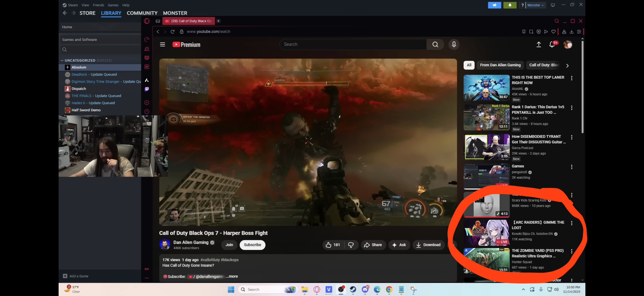This screenshot has height=296, width=644.
Task: Click the YouTube search magnifier button
Action: 435,44
